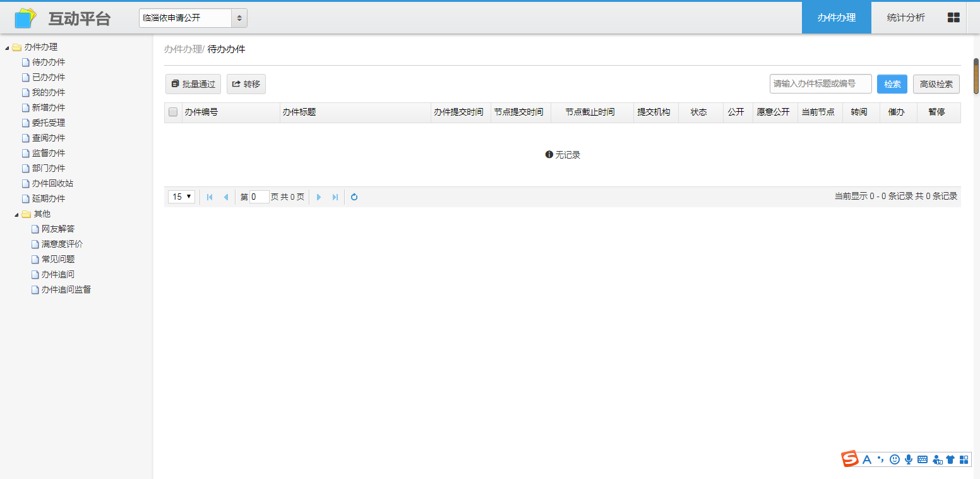Open Sogou soft keyboard icon
This screenshot has width=980, height=479.
(923, 459)
